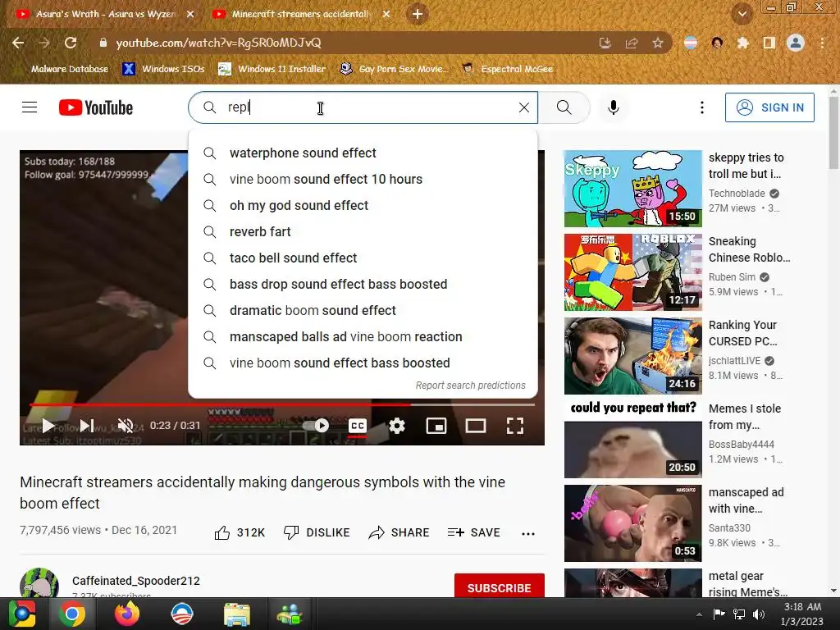Unmute the video player
Image resolution: width=840 pixels, height=630 pixels.
126,426
